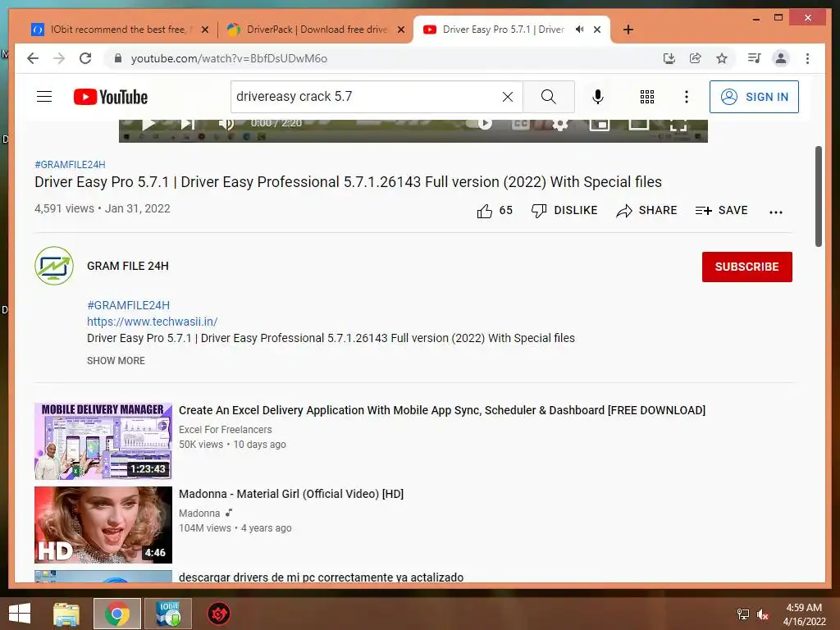Open GRAM FILE 24H channel name
840x630 pixels.
127,266
